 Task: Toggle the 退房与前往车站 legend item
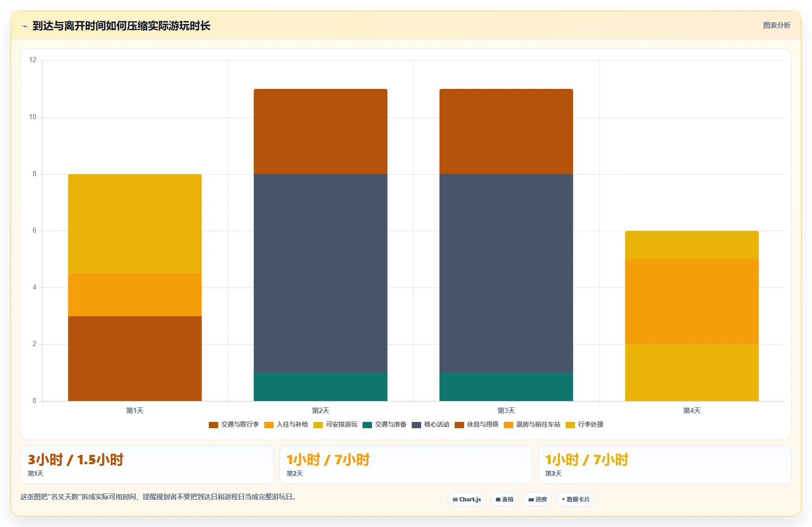point(532,425)
